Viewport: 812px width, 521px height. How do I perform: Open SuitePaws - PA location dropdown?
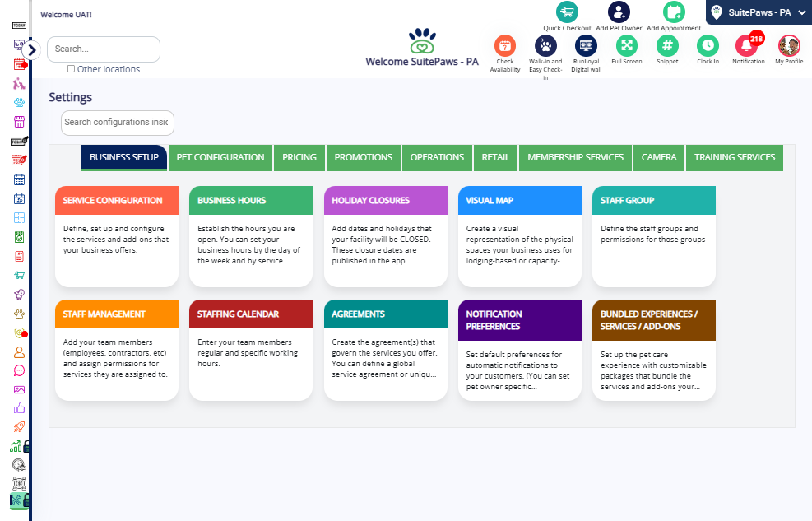tap(759, 12)
